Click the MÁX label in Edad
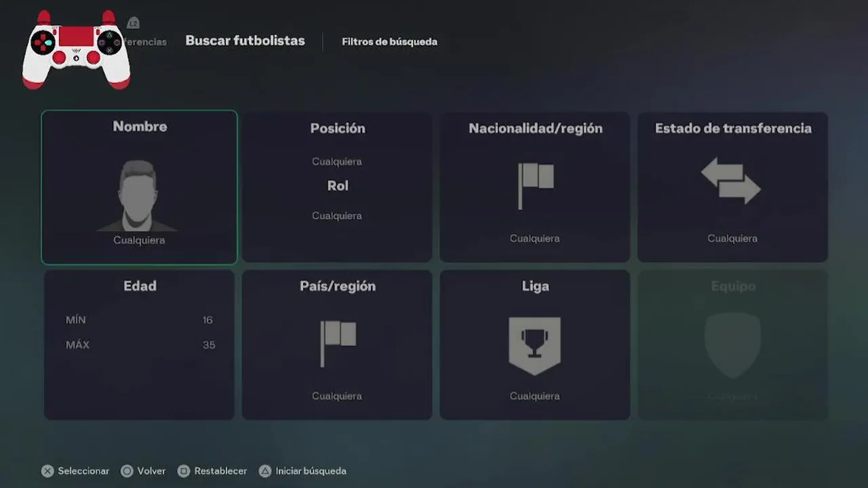The width and height of the screenshot is (868, 488). 77,345
